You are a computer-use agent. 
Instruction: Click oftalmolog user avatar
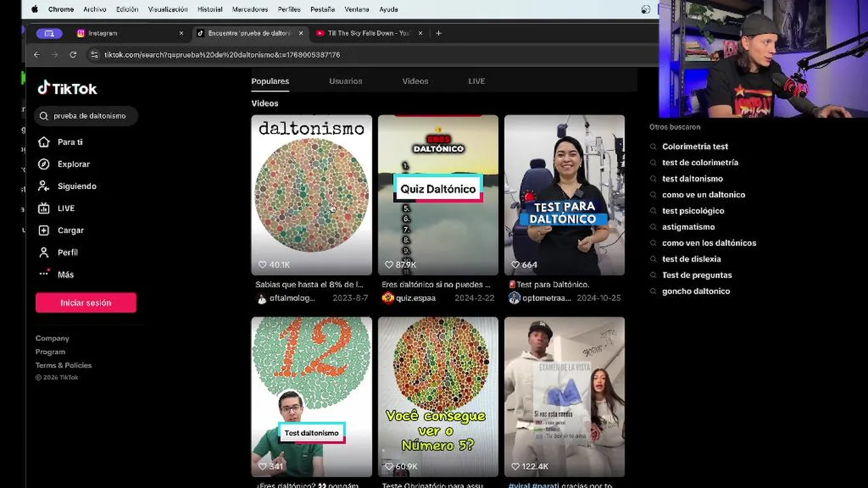(x=262, y=298)
